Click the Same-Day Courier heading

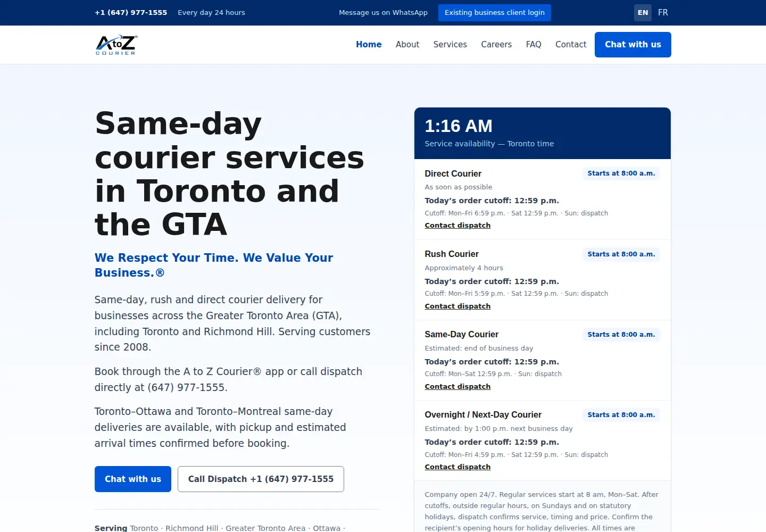(x=461, y=335)
